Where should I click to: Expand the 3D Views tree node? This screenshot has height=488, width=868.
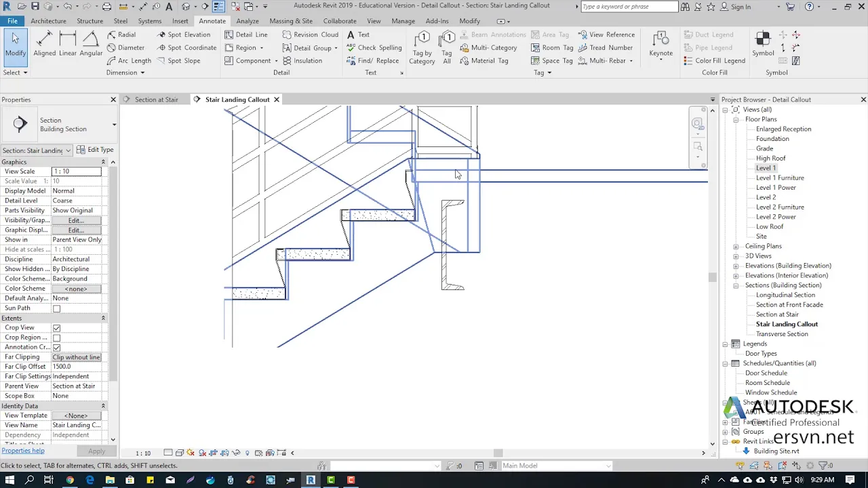click(x=736, y=256)
